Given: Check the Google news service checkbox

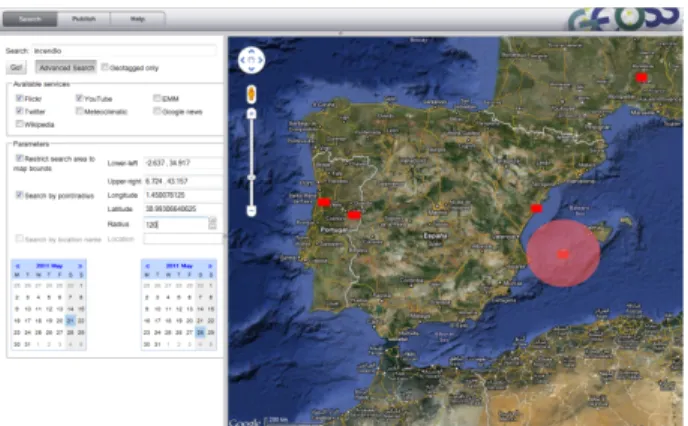Looking at the screenshot, I should (x=157, y=111).
